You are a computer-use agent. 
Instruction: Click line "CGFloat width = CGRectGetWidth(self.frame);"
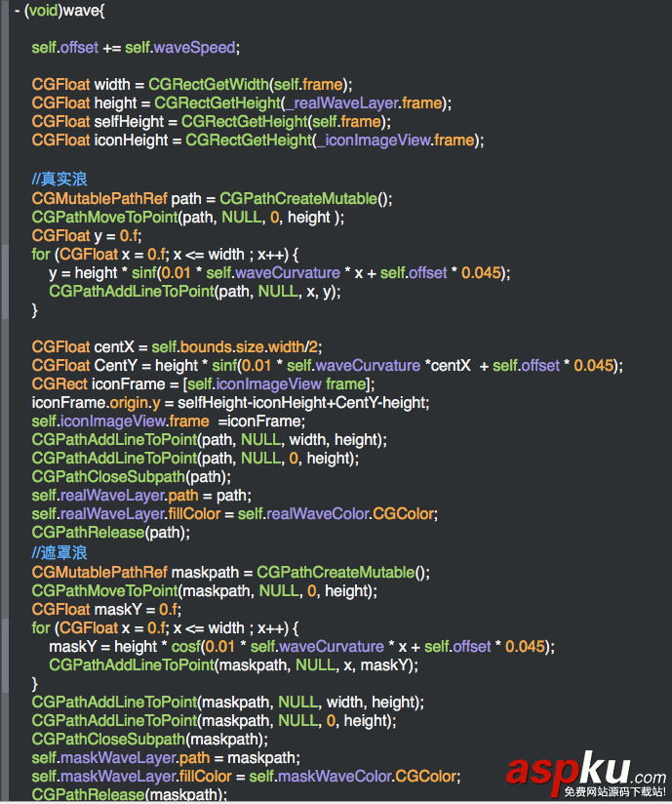click(192, 85)
